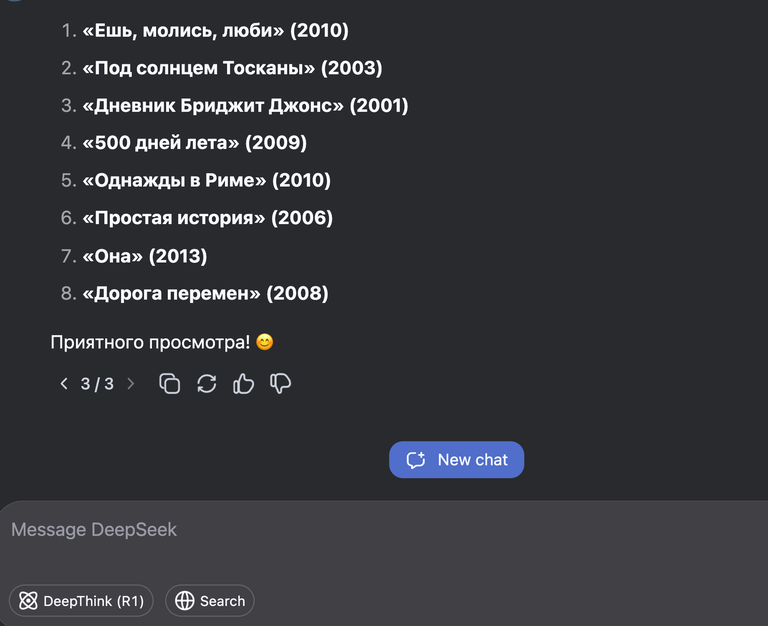
Task: Copy the response with the copy icon
Action: (170, 383)
